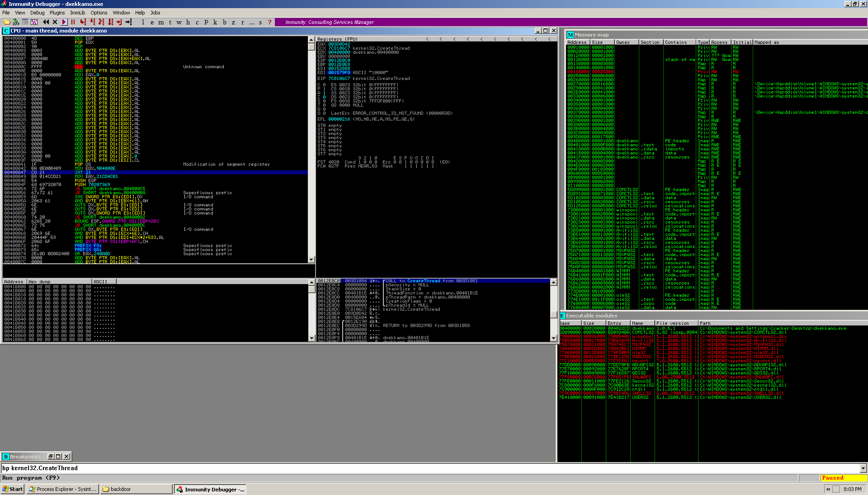868x495 pixels.
Task: Click the Start button on the taskbar
Action: click(x=13, y=489)
